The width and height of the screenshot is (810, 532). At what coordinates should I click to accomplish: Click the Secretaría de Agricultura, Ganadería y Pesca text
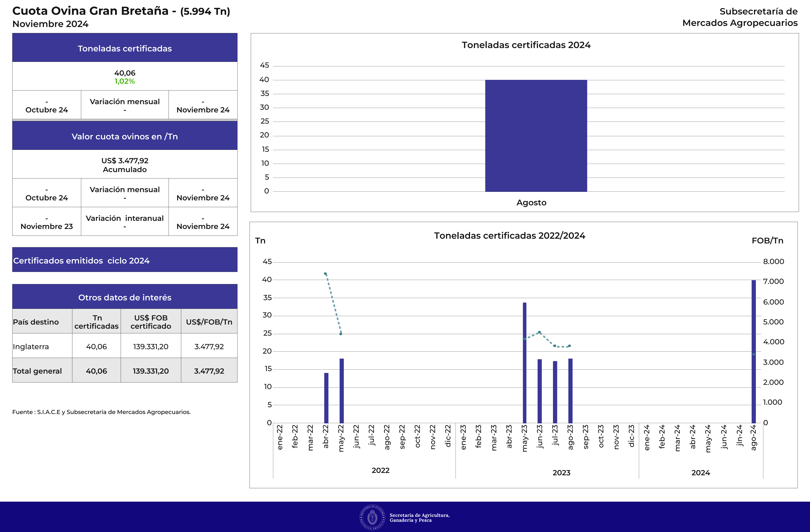pyautogui.click(x=419, y=517)
